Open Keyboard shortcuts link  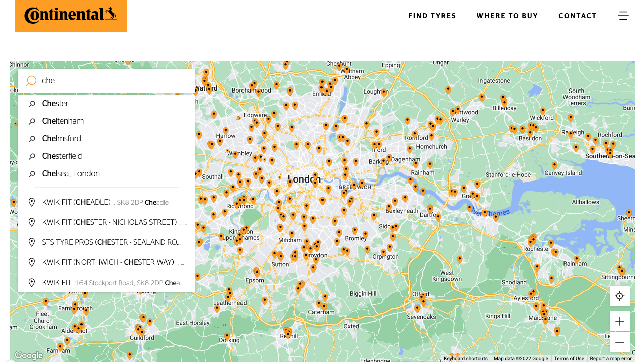pos(465,359)
